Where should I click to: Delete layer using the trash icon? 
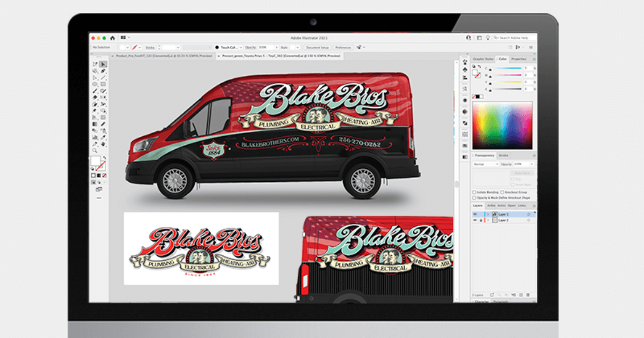(528, 295)
